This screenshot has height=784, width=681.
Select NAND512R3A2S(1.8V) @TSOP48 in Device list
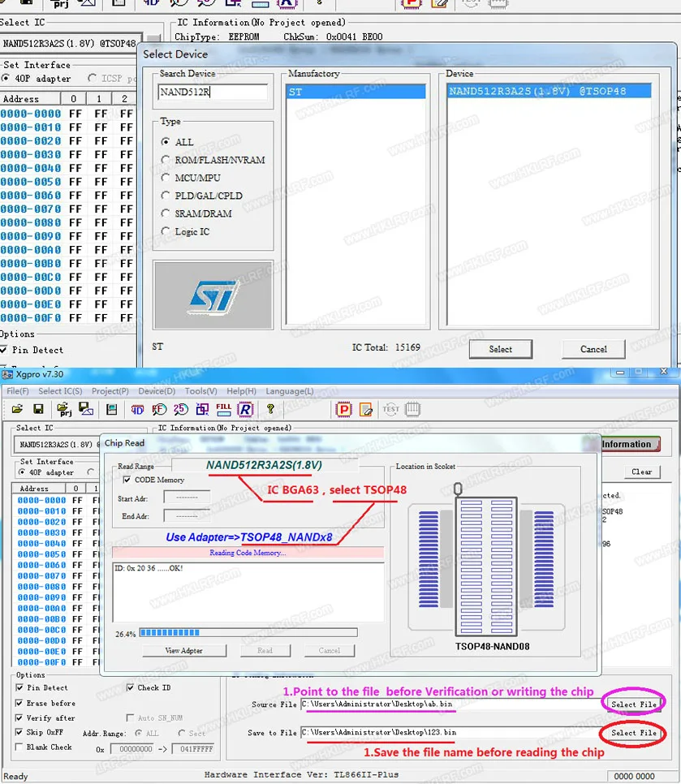tap(549, 91)
